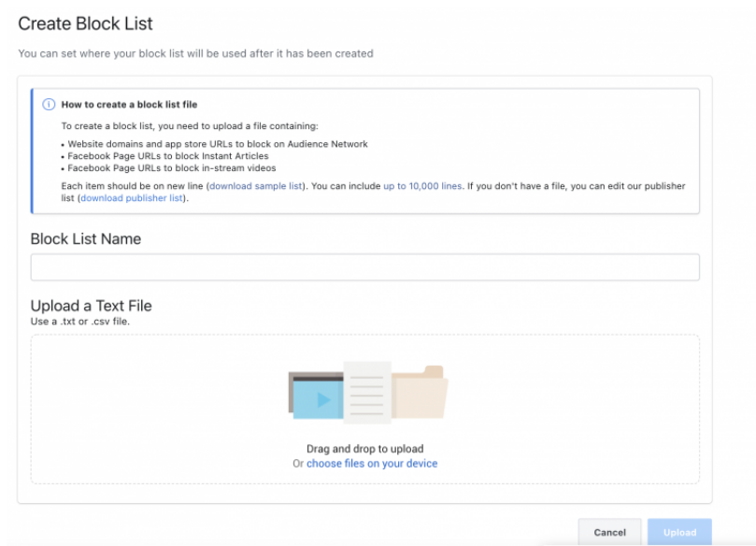Click the video player illustration icon
756x546 pixels.
tap(316, 395)
